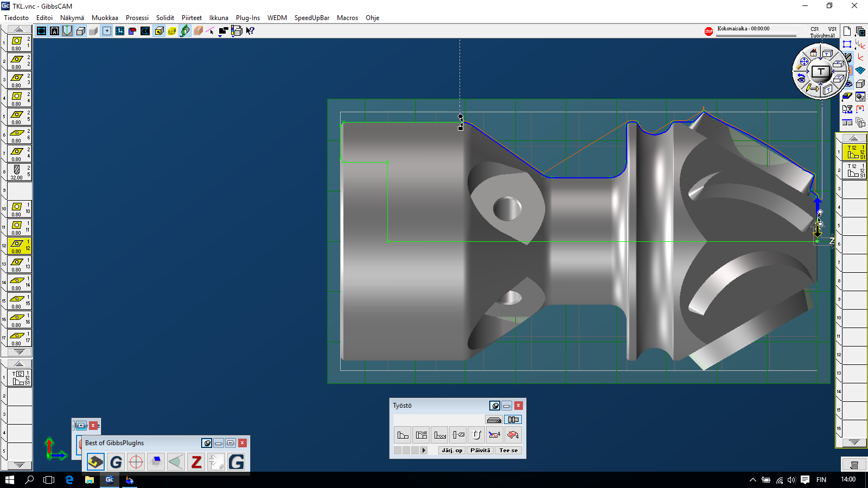Image resolution: width=868 pixels, height=488 pixels.
Task: Open the Plug-Ins menu
Action: click(248, 18)
